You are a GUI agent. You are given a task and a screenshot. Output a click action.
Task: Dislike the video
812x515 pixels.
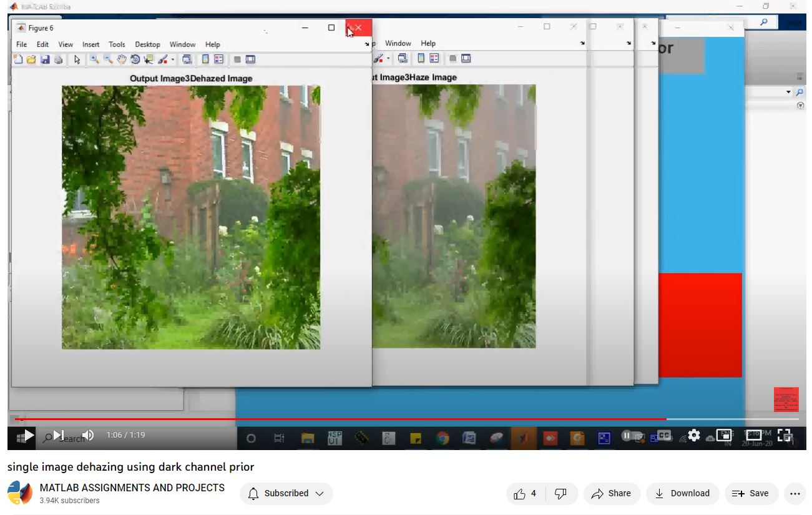coord(561,493)
